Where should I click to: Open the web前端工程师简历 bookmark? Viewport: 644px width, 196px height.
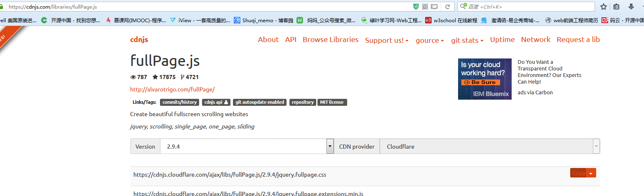(572, 20)
